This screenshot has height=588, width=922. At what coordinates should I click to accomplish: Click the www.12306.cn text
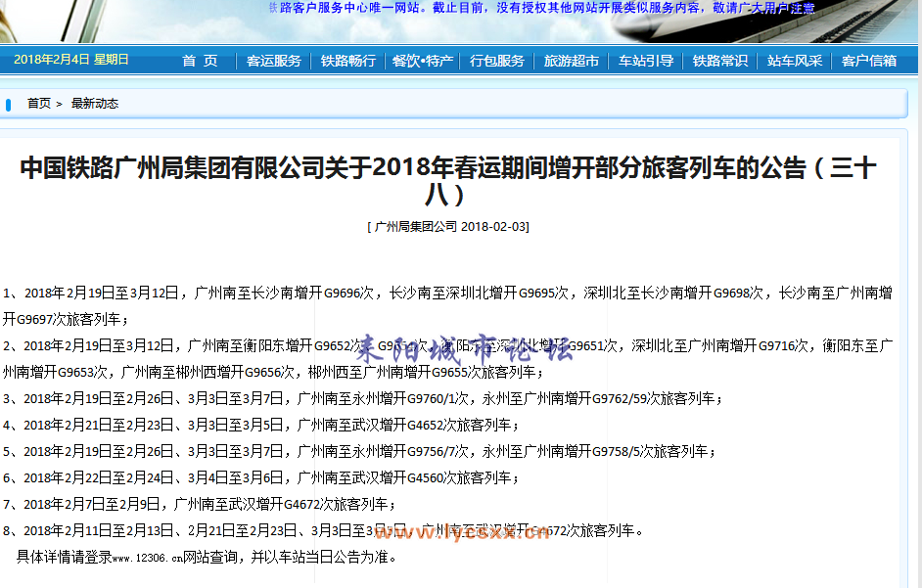tap(147, 558)
